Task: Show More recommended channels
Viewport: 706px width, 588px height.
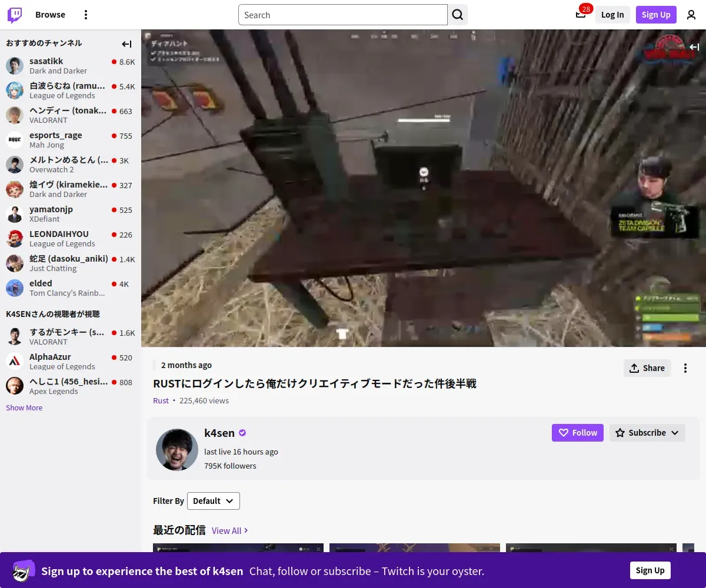Action: click(x=24, y=407)
